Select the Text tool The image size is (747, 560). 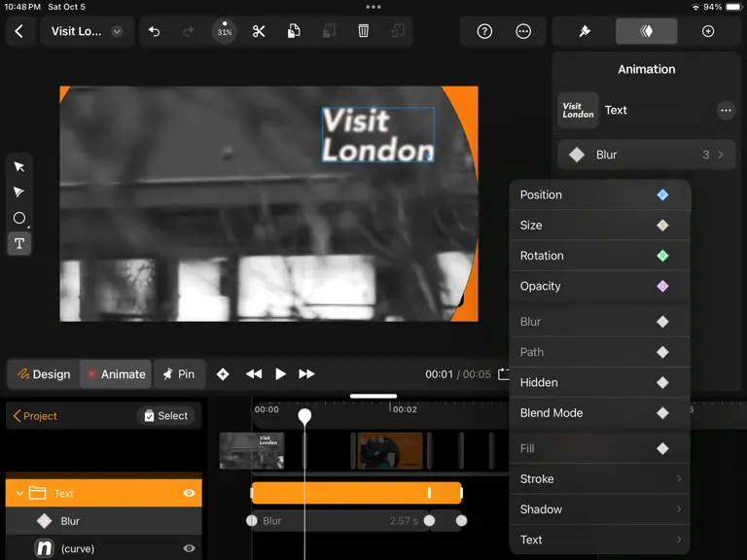coord(19,244)
